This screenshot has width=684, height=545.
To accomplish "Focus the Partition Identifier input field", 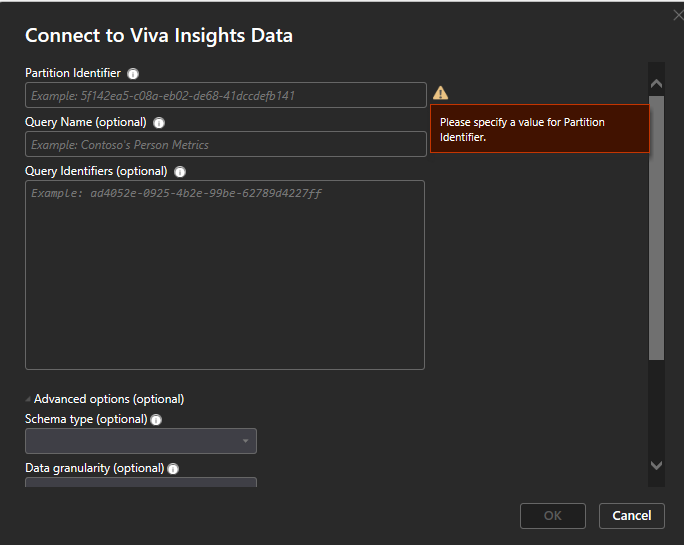I will 226,95.
